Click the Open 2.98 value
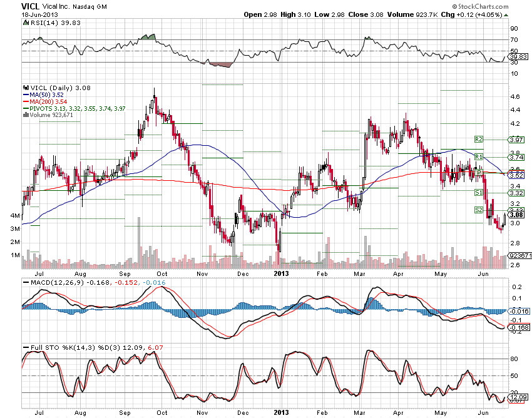The image size is (532, 418). pyautogui.click(x=260, y=14)
